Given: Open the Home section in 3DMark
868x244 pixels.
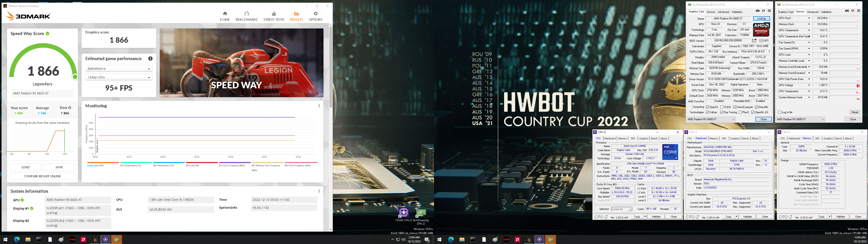Looking at the screenshot, I should pos(225,16).
